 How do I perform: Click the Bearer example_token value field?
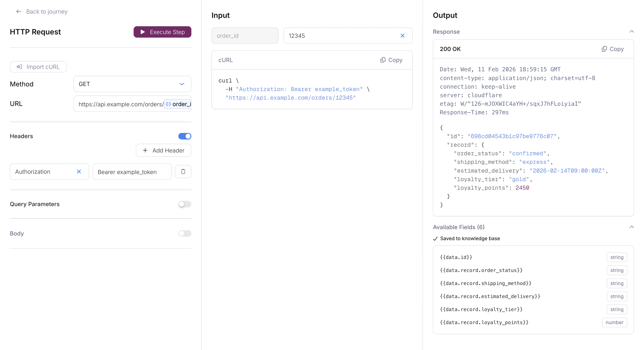[x=132, y=172]
